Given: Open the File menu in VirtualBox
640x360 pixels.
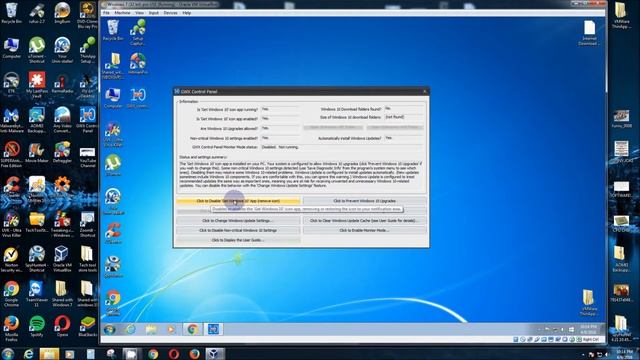Looking at the screenshot, I should click(x=106, y=13).
